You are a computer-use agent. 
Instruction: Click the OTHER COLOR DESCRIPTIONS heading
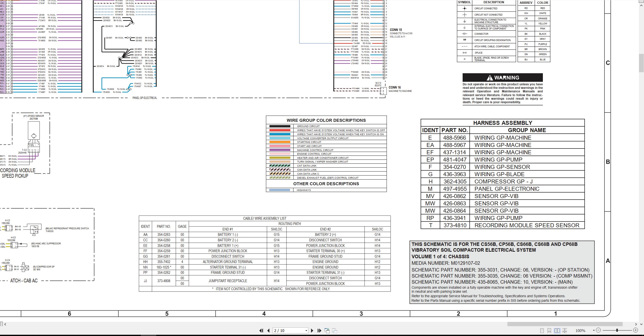(x=326, y=184)
